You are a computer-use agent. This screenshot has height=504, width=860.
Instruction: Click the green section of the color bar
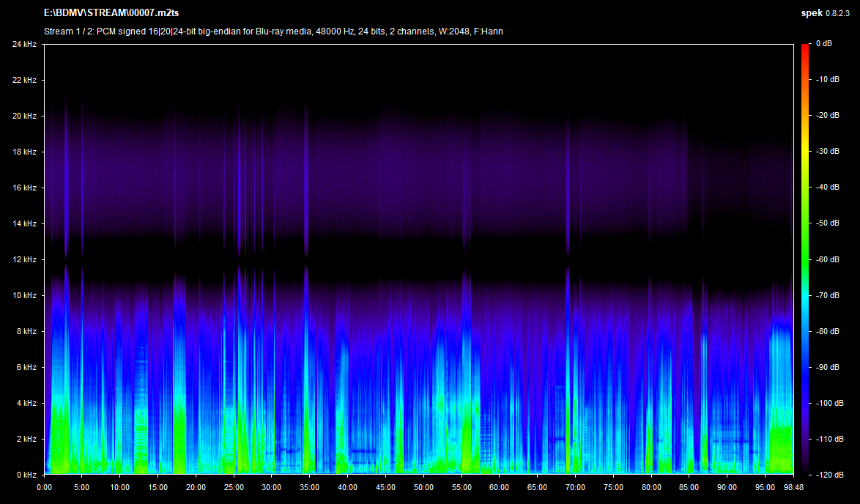(x=805, y=256)
